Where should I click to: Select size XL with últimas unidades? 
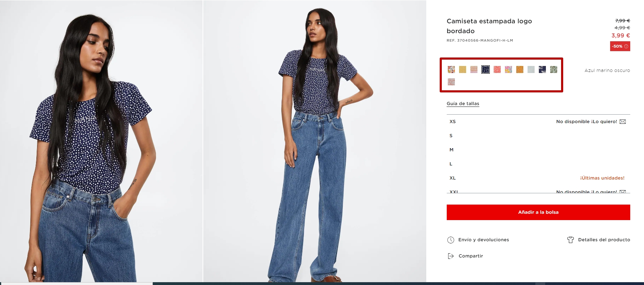point(538,178)
